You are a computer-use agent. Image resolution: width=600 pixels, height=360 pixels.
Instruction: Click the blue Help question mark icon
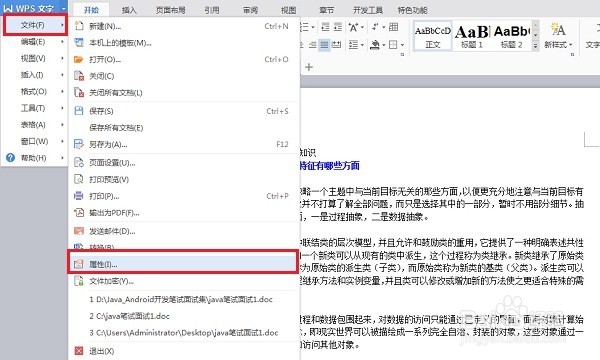tap(10, 158)
